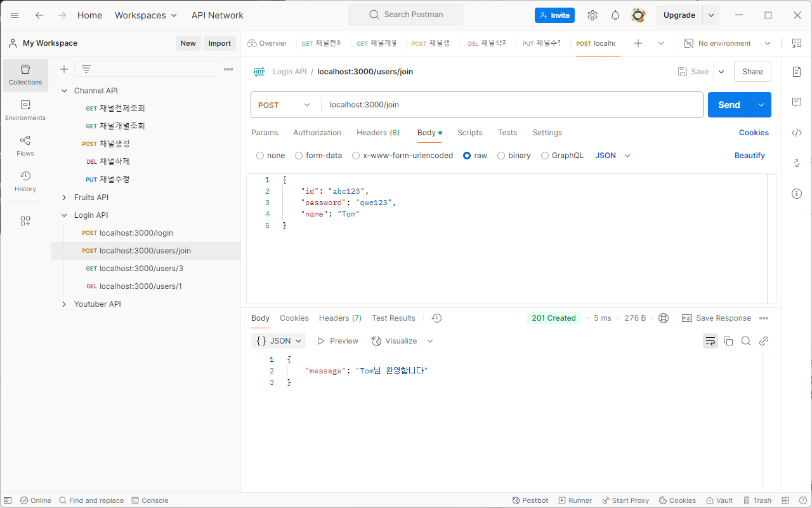Open the response Test Results tab
Viewport: 812px width, 508px height.
pos(394,318)
